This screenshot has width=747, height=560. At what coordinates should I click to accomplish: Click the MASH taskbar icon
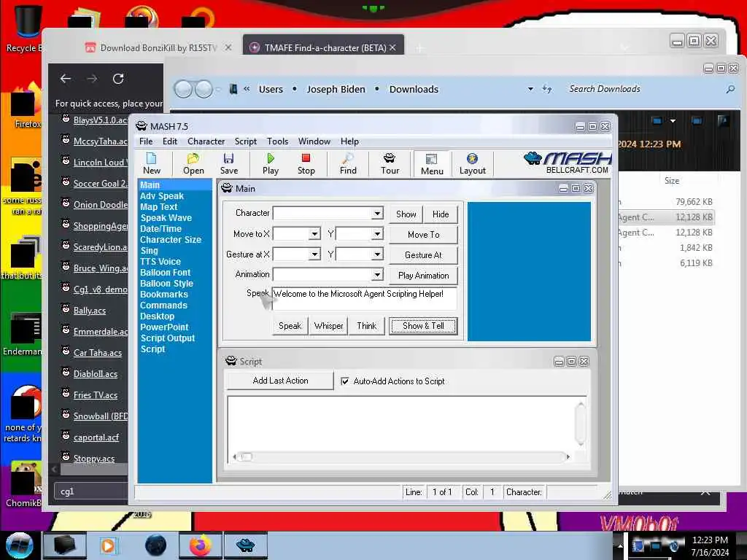(245, 545)
